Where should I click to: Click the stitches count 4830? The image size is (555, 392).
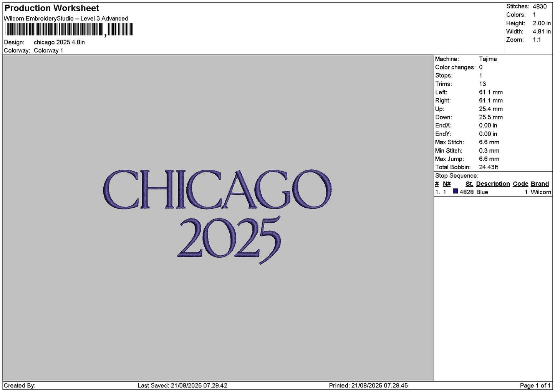coord(540,7)
